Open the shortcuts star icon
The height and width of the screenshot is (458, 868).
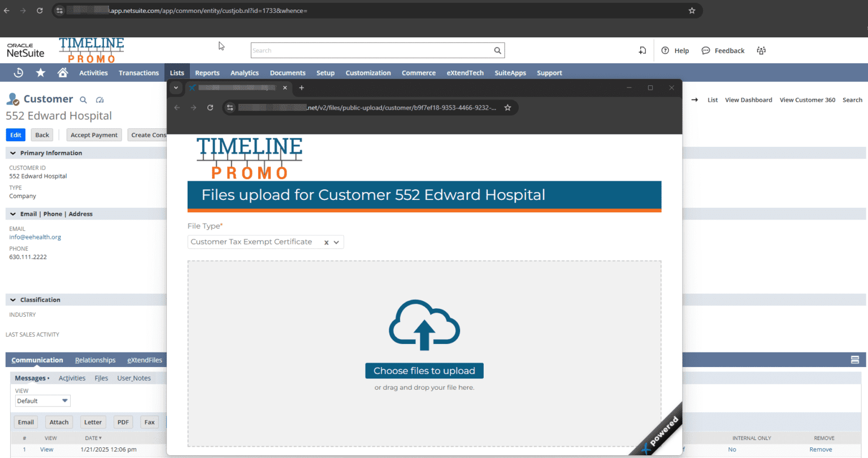[40, 72]
